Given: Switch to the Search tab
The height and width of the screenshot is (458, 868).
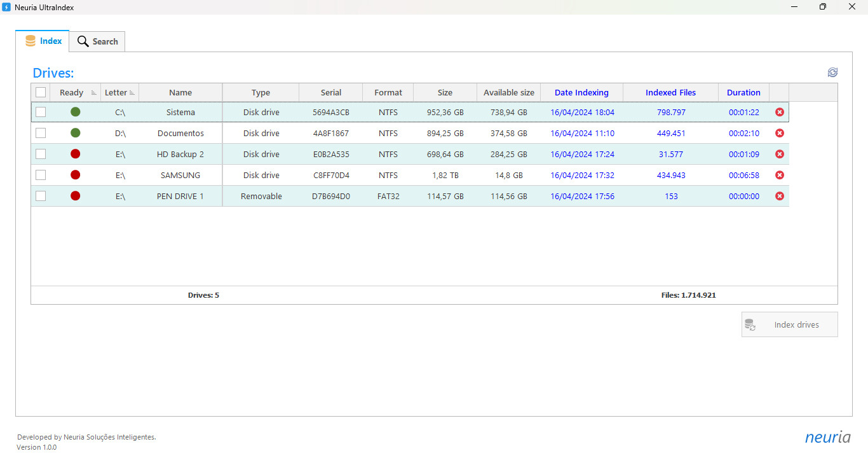Looking at the screenshot, I should point(97,41).
